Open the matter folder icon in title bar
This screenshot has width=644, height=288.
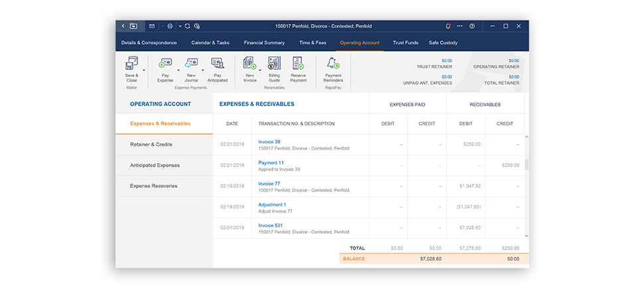coord(133,26)
